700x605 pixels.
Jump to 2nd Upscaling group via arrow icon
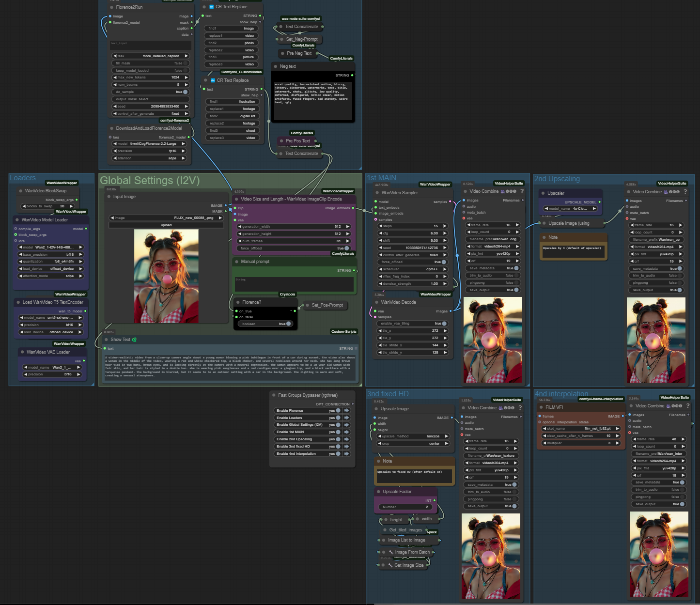tap(347, 439)
